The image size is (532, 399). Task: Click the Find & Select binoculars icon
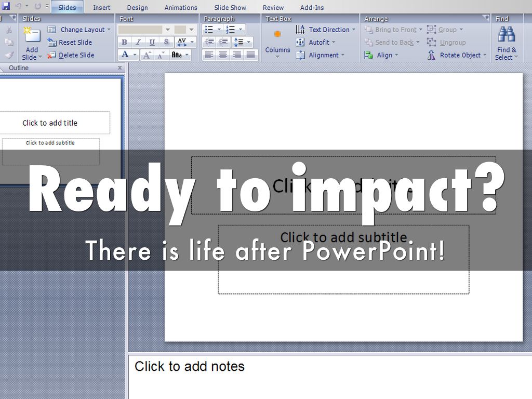point(506,35)
